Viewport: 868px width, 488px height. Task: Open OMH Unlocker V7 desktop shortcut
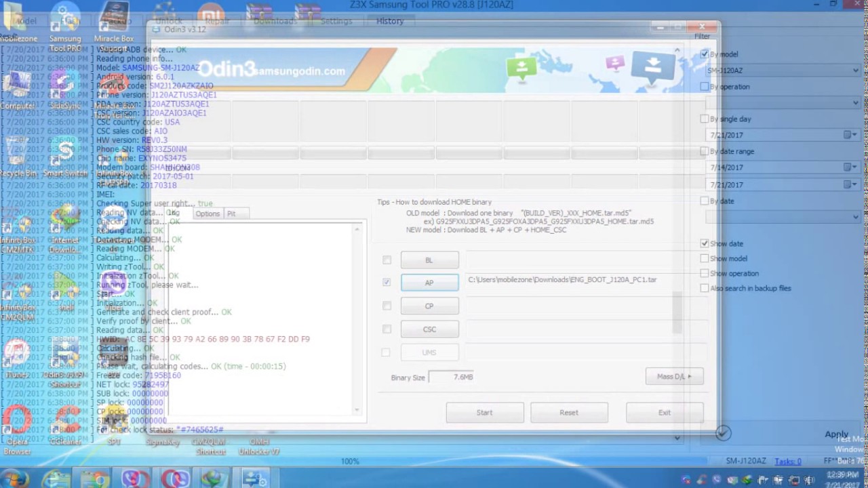(259, 446)
